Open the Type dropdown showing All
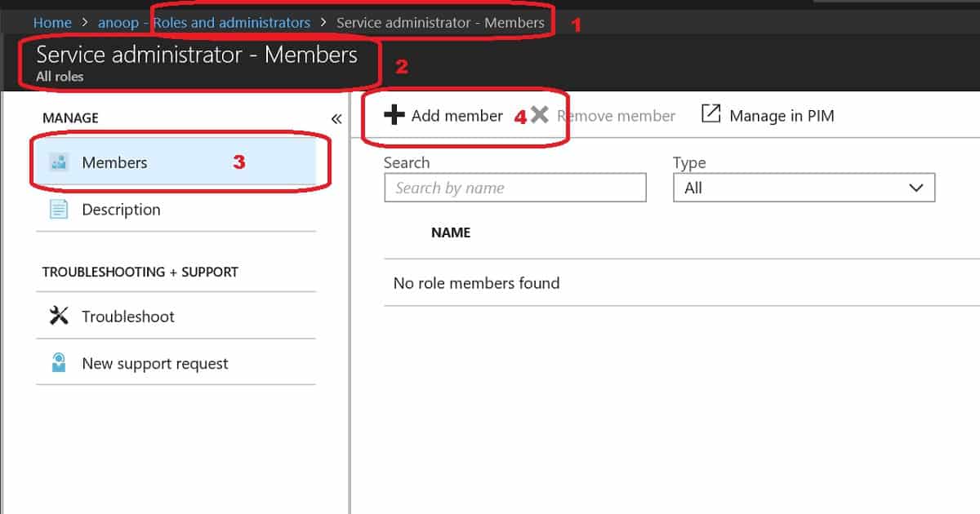Image resolution: width=980 pixels, height=514 pixels. click(x=804, y=188)
